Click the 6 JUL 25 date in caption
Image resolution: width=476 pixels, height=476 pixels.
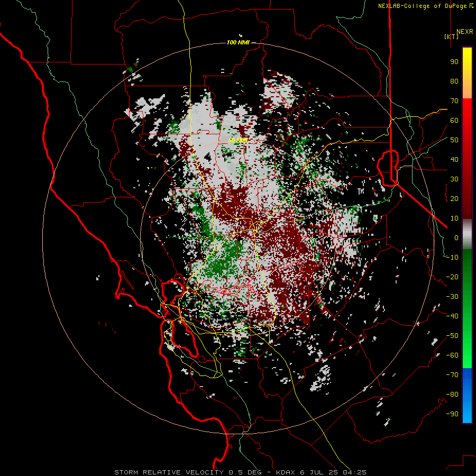(319, 472)
